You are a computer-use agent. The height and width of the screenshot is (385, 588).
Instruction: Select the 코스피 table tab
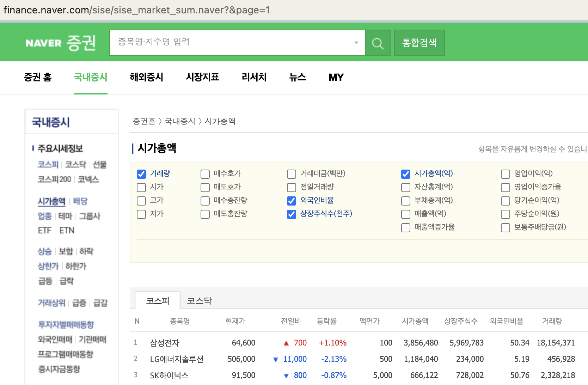coord(158,300)
